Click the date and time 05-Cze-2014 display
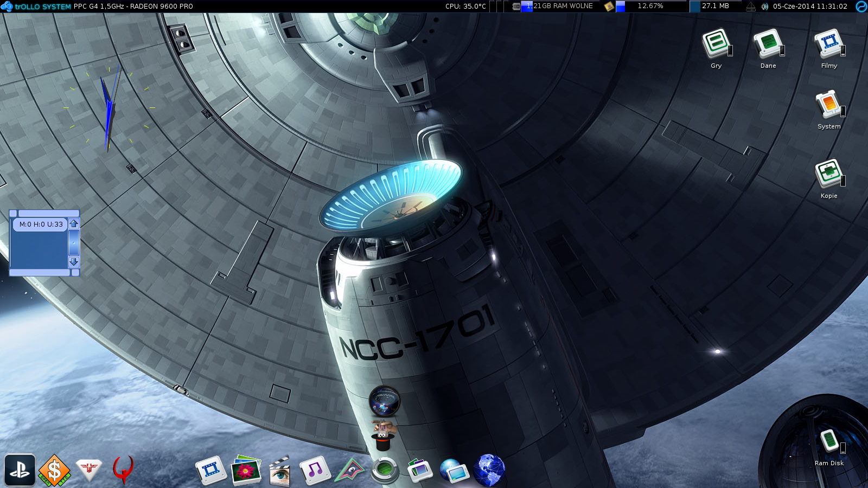The image size is (868, 488). coord(810,7)
